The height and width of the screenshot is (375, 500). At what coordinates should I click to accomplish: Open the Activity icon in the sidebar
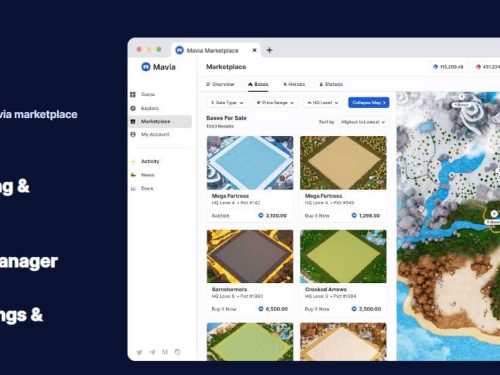click(x=133, y=161)
